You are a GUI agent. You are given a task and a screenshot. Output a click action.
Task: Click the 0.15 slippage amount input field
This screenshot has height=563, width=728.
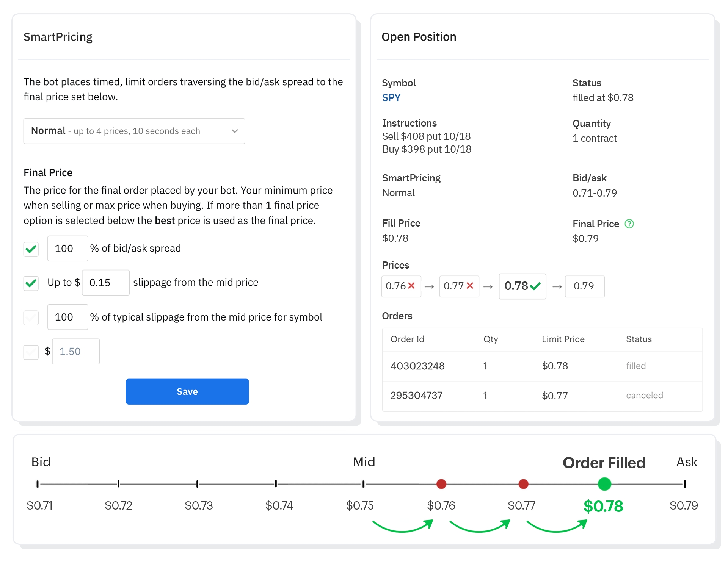[x=105, y=283]
